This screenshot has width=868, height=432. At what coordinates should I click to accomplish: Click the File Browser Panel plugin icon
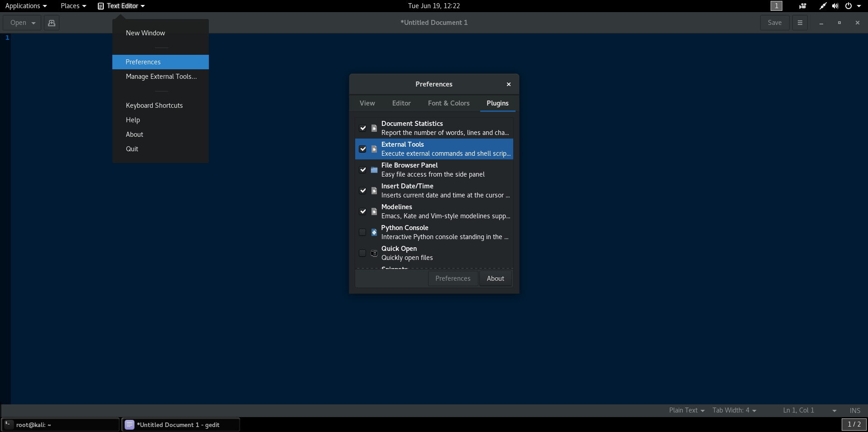coord(373,170)
